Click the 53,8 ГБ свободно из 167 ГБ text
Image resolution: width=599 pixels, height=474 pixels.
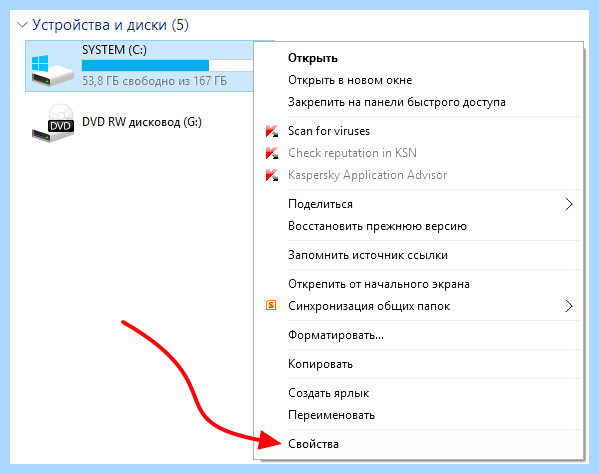(x=154, y=81)
